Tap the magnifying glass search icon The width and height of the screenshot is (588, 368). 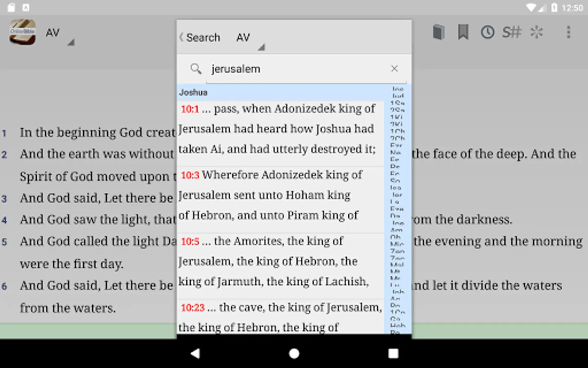tap(196, 69)
